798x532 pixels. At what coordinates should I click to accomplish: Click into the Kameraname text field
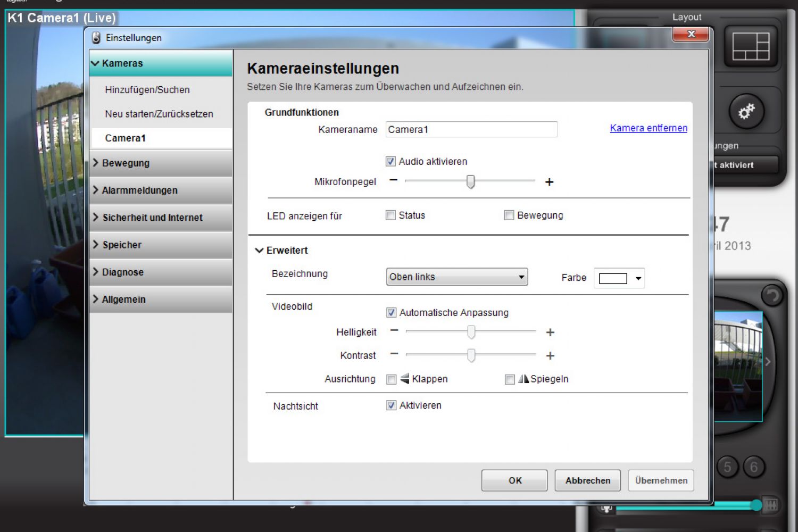(x=471, y=129)
